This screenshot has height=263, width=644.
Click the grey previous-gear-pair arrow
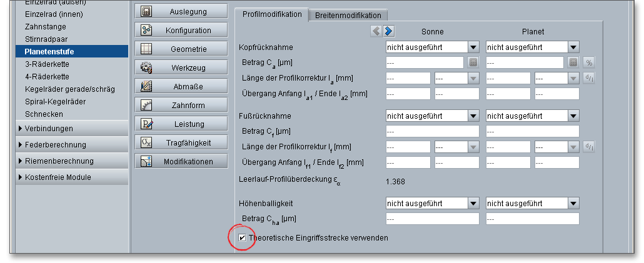[x=376, y=31]
